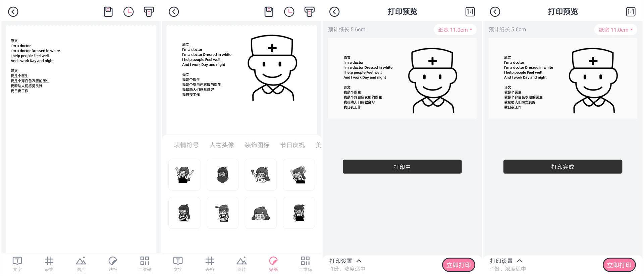This screenshot has height=276, width=644.
Task: Select 图片 tool in first editor toolbar
Action: (81, 264)
